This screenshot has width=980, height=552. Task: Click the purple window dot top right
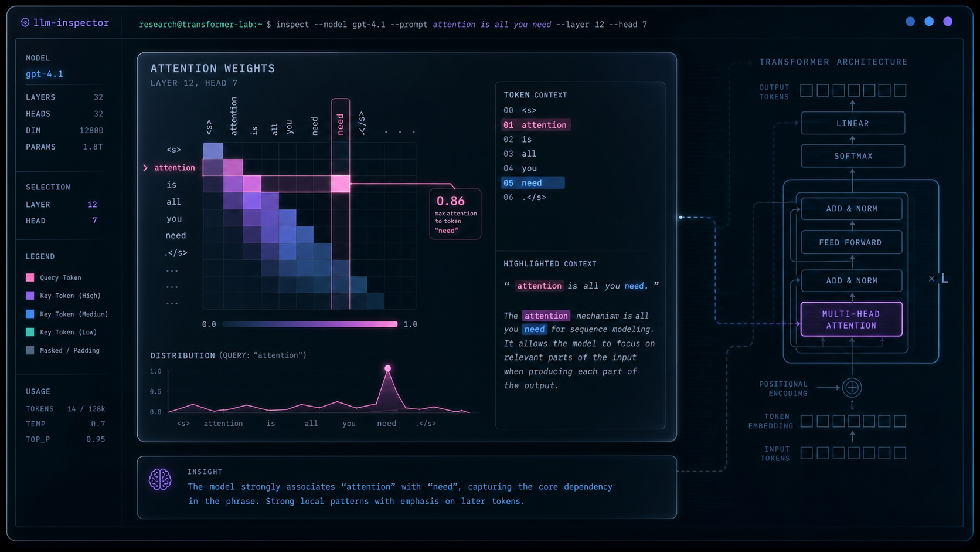pos(948,22)
